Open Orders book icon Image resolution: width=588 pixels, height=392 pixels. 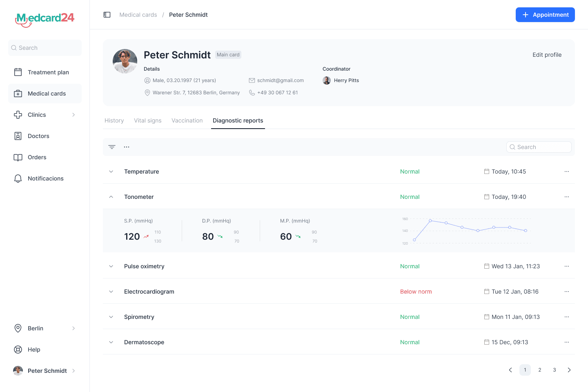(x=18, y=157)
